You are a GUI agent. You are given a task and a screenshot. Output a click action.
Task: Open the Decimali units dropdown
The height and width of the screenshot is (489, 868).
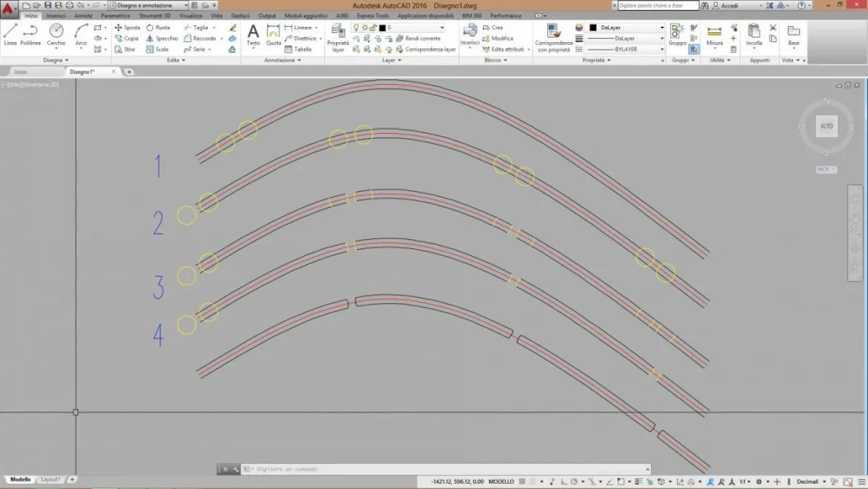coord(811,482)
